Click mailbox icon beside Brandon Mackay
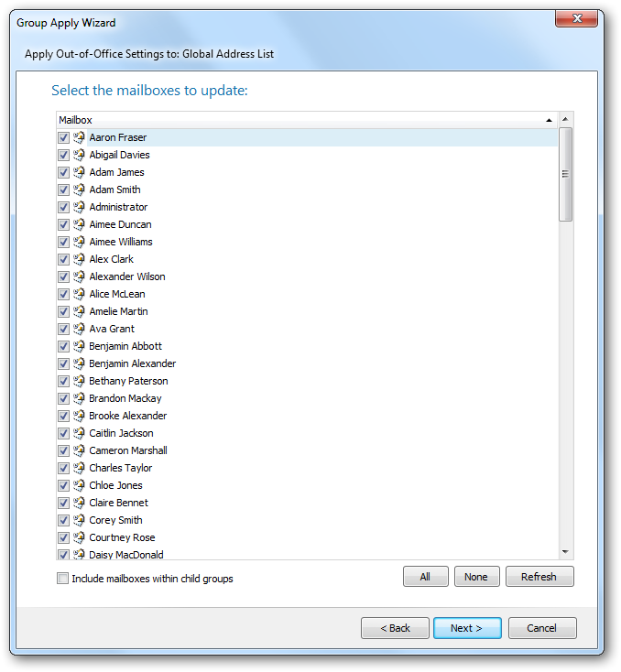 coord(79,398)
